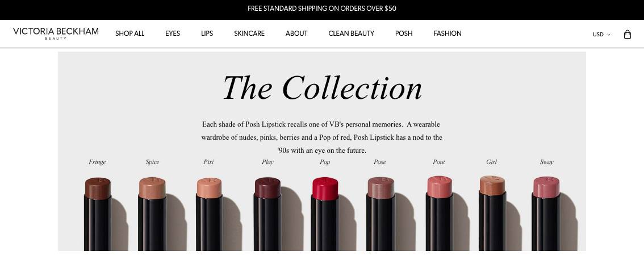Screen dimensions: 644x276
Task: Open the CLEAN BEAUTY link
Action: 351,34
